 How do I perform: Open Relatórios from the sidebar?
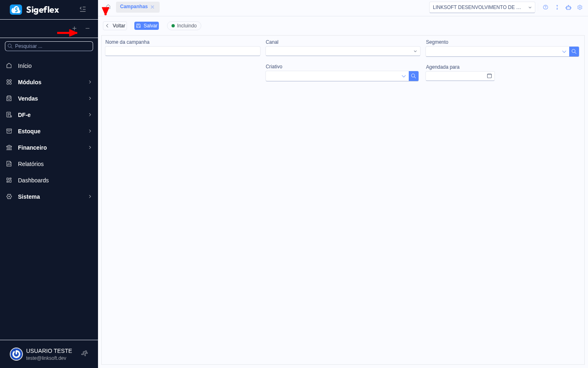click(31, 164)
